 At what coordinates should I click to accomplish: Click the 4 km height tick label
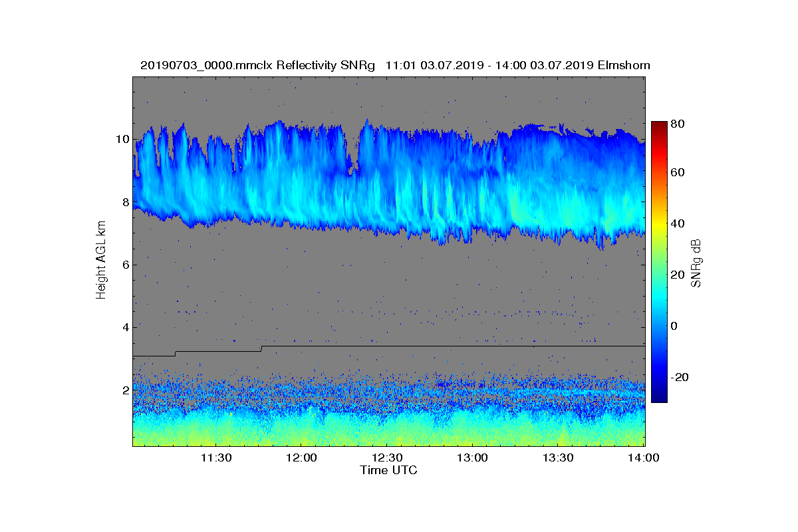tap(126, 327)
